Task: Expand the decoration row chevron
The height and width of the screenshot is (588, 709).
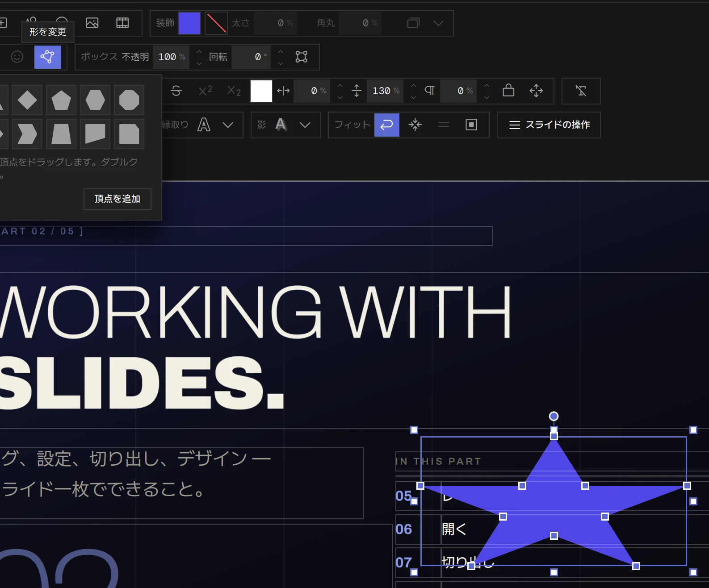Action: tap(438, 23)
